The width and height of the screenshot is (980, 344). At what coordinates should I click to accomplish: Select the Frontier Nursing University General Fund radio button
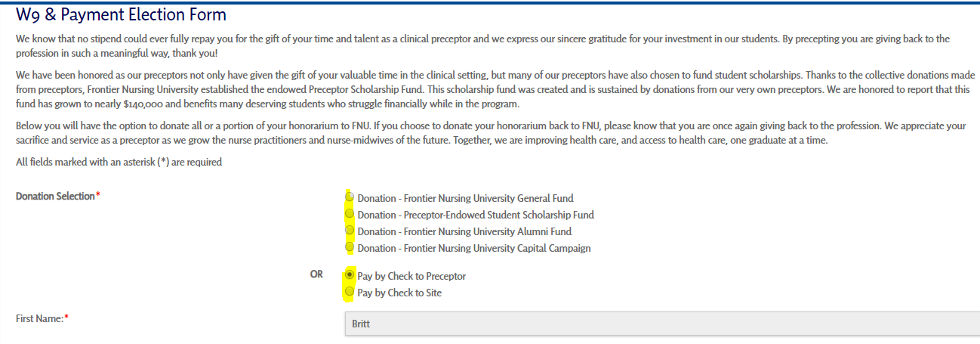coord(349,197)
